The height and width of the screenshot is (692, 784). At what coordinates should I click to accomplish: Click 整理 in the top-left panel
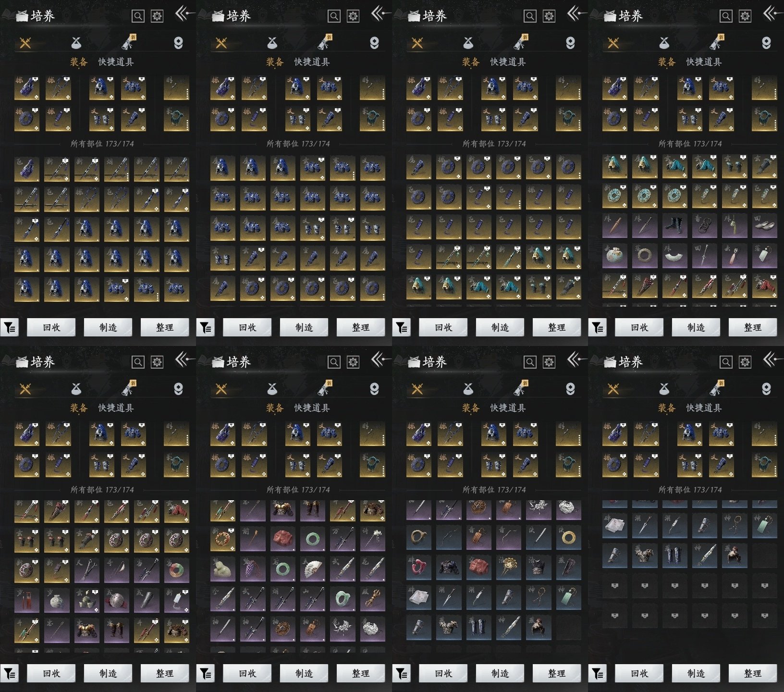tap(164, 328)
